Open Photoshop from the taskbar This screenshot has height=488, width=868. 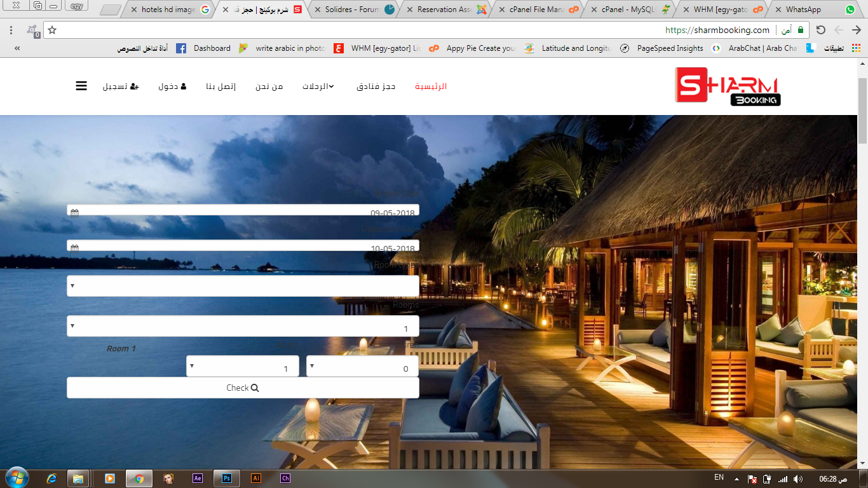(x=227, y=478)
